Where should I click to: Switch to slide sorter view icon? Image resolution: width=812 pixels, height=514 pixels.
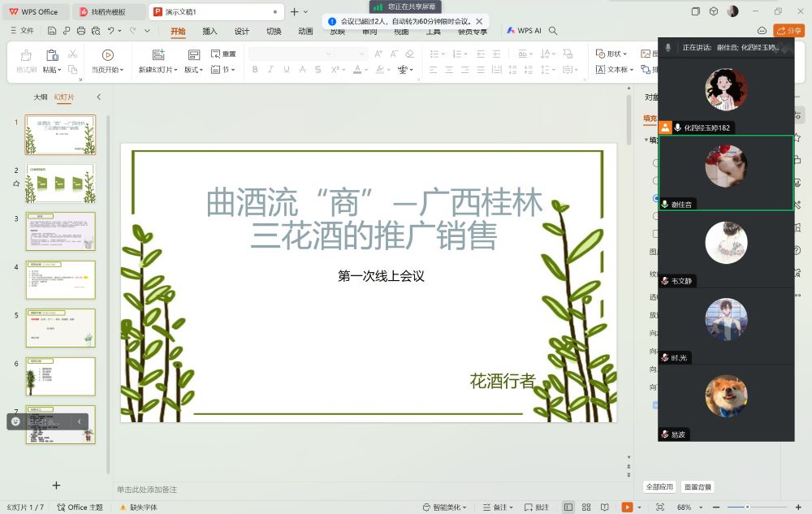coord(585,507)
